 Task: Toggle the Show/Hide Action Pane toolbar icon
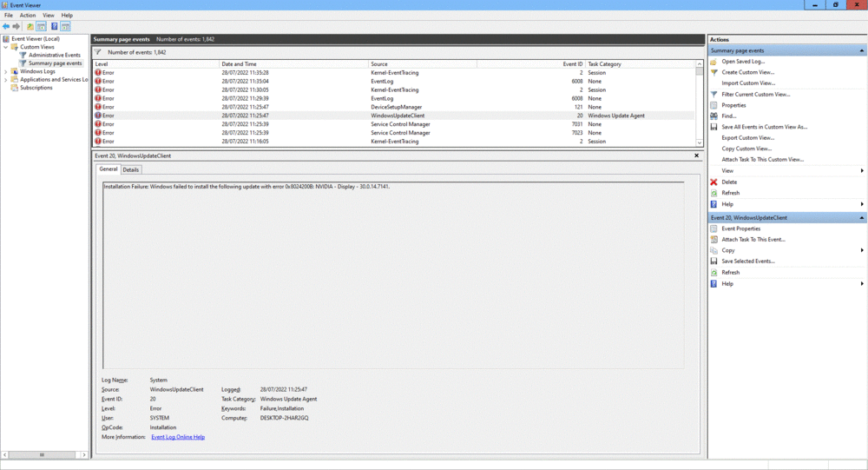65,27
